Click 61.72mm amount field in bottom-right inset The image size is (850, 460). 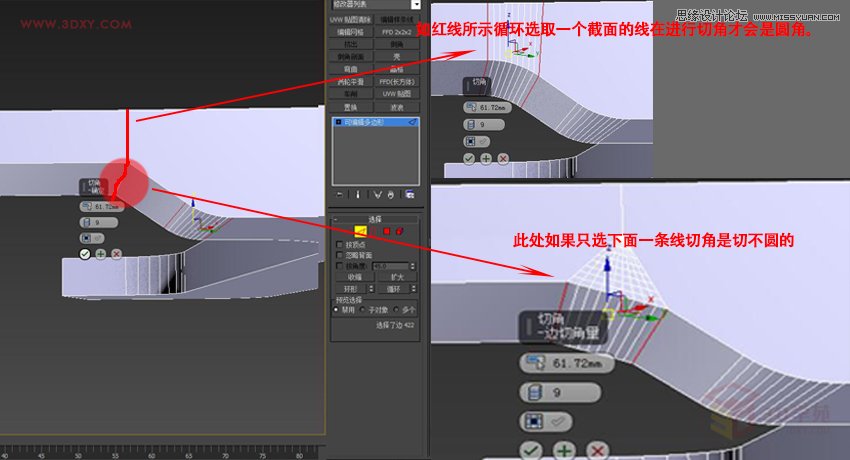(x=567, y=363)
